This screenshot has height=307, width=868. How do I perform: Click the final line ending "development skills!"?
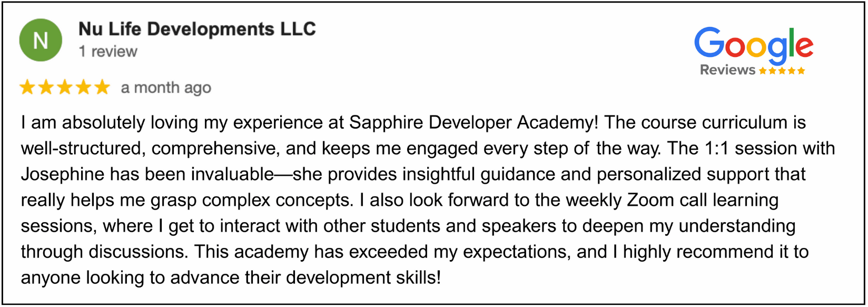(x=231, y=277)
